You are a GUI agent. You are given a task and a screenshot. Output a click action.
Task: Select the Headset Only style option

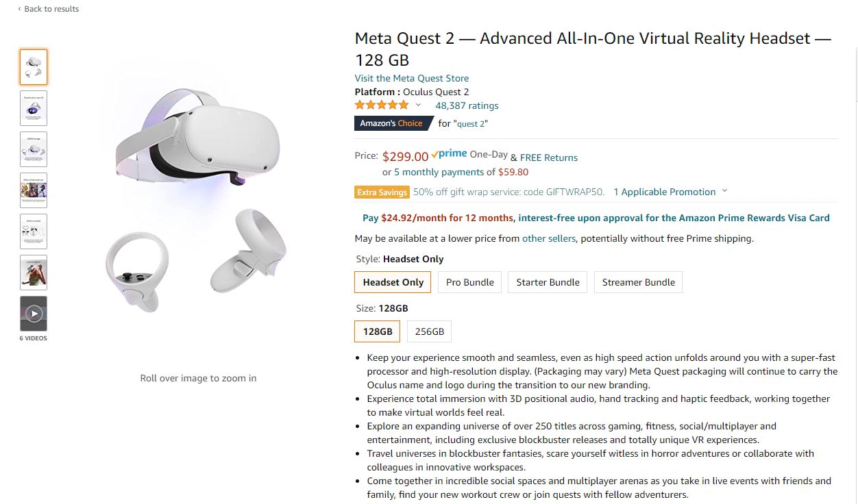[x=393, y=282]
